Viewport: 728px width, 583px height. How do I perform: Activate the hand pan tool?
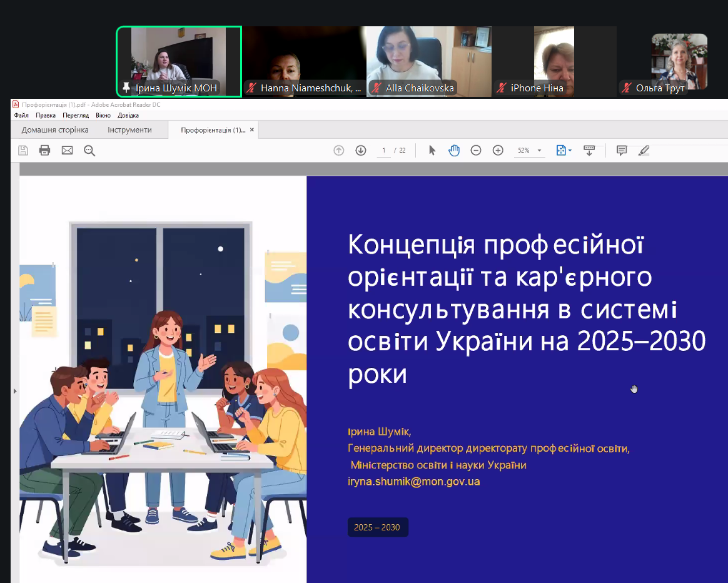coord(454,150)
